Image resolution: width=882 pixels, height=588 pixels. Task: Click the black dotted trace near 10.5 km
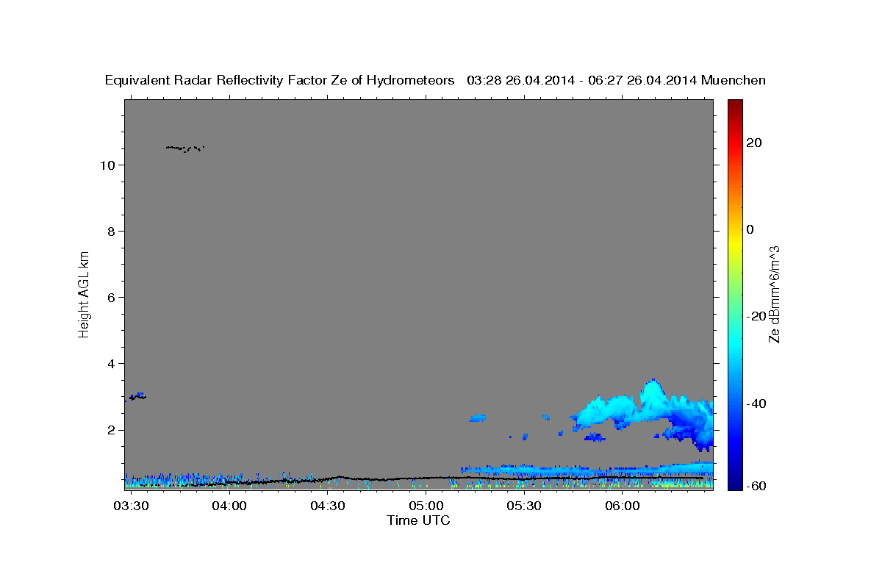tap(184, 148)
